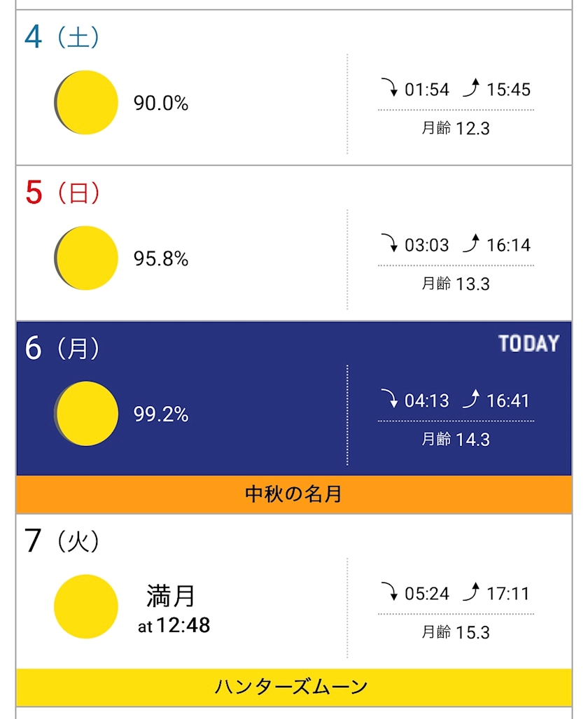Image resolution: width=588 pixels, height=719 pixels.
Task: Click the moon phase icon for Sunday the 5th
Action: (86, 258)
